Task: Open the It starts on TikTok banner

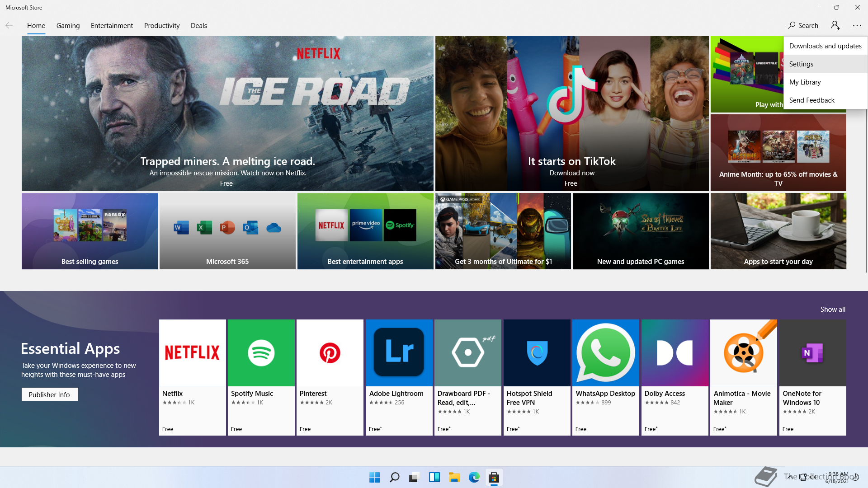Action: coord(572,113)
